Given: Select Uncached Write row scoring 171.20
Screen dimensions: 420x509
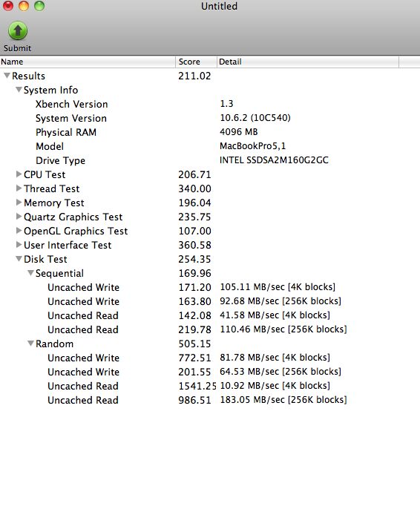Looking at the screenshot, I should click(x=210, y=287).
